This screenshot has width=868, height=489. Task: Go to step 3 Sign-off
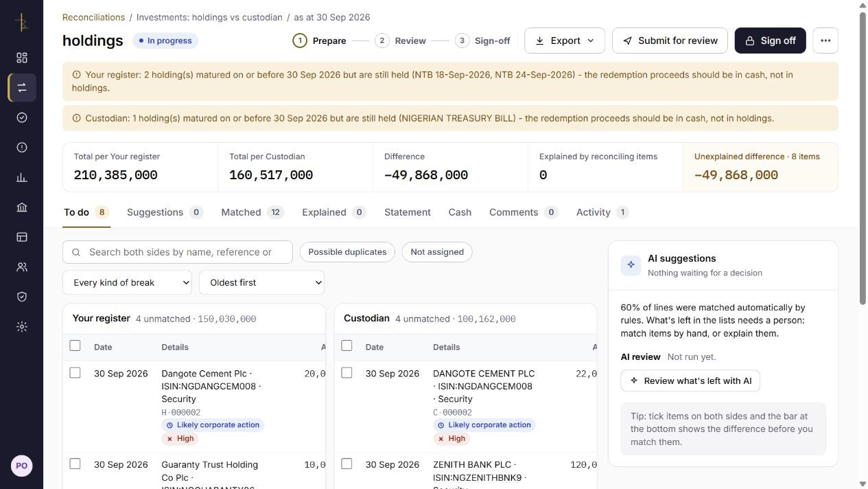coord(483,41)
